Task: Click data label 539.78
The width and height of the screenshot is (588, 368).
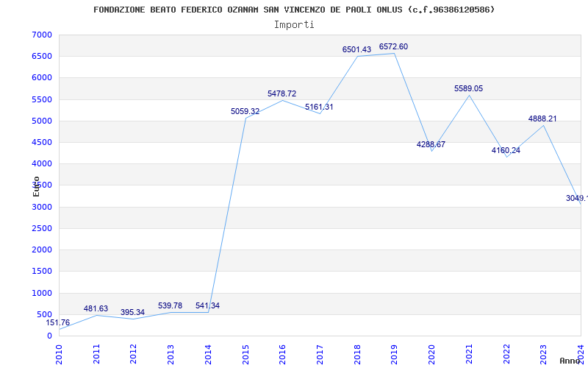Action: coord(170,305)
